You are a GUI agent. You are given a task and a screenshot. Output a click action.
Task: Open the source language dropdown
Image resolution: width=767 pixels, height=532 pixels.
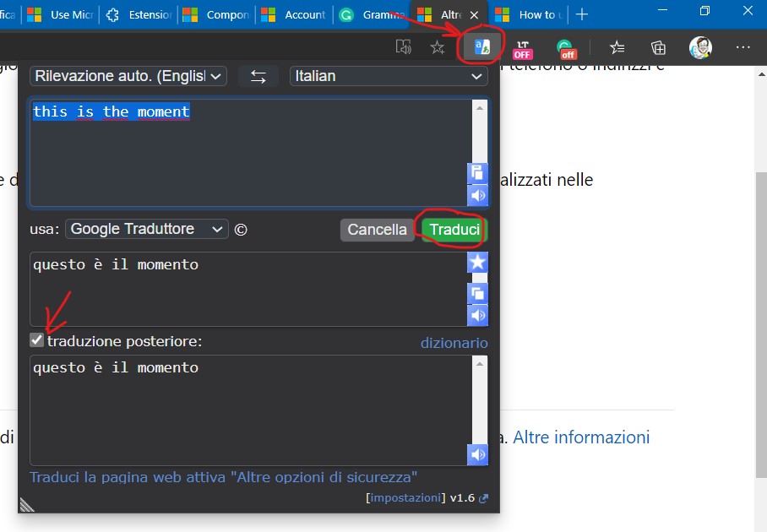coord(128,76)
